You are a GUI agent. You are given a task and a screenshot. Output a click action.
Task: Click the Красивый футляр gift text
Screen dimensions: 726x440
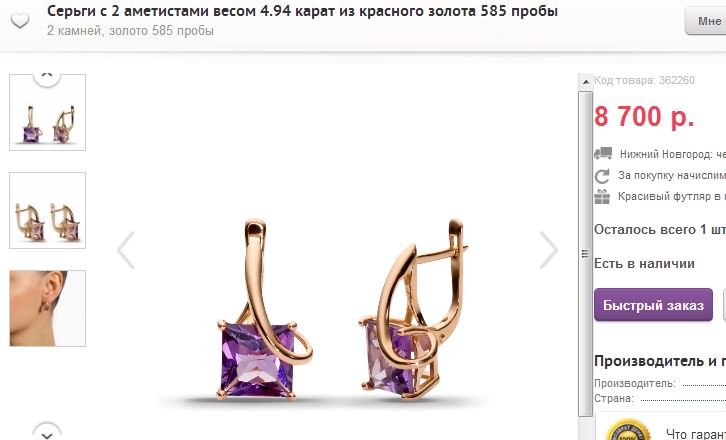pos(672,196)
